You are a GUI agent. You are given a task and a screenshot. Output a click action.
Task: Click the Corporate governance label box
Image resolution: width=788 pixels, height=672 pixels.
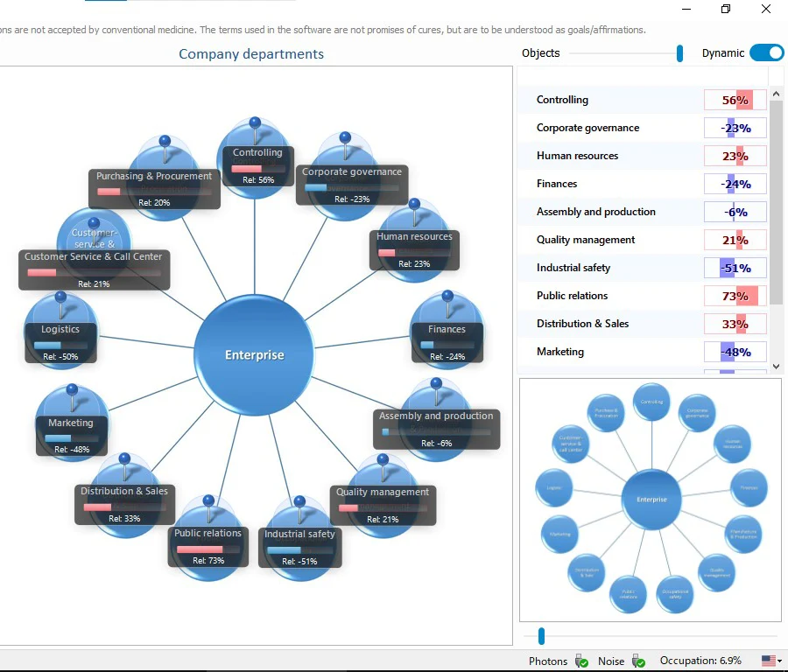[x=352, y=185]
